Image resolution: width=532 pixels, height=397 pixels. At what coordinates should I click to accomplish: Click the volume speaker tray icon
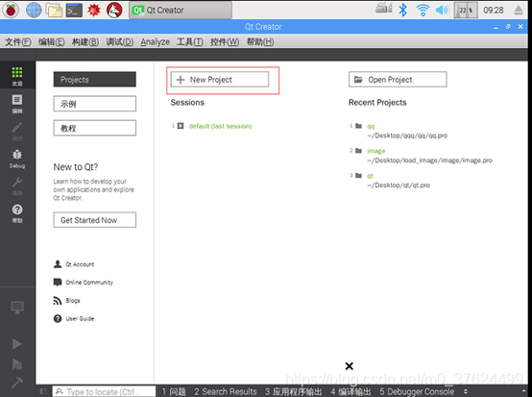[442, 11]
